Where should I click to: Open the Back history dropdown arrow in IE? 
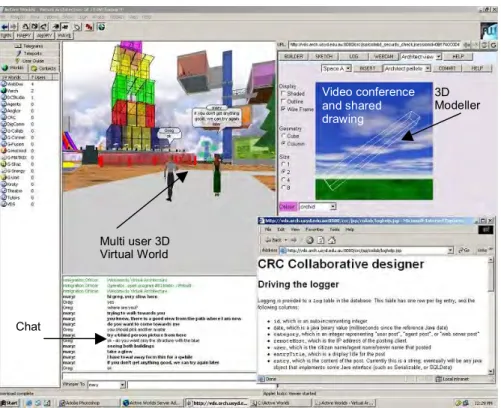click(x=286, y=240)
